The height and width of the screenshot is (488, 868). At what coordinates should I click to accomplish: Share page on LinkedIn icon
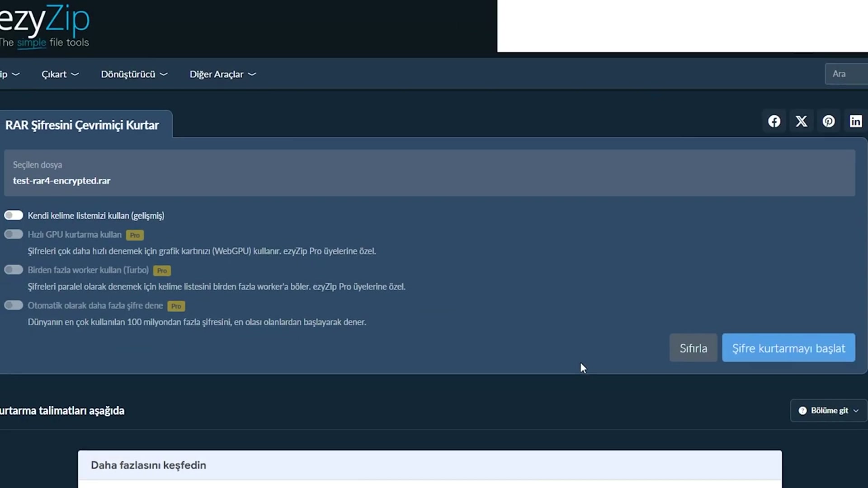point(855,121)
